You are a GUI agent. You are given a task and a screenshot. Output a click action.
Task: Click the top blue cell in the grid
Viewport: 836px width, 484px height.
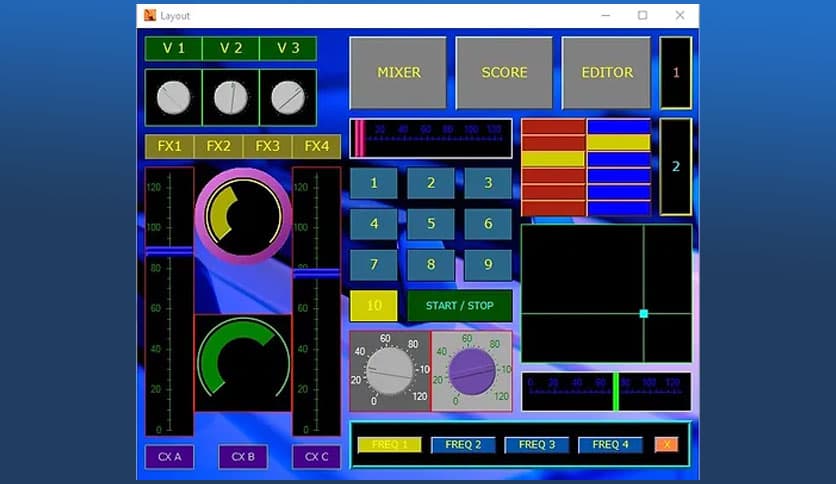point(618,126)
